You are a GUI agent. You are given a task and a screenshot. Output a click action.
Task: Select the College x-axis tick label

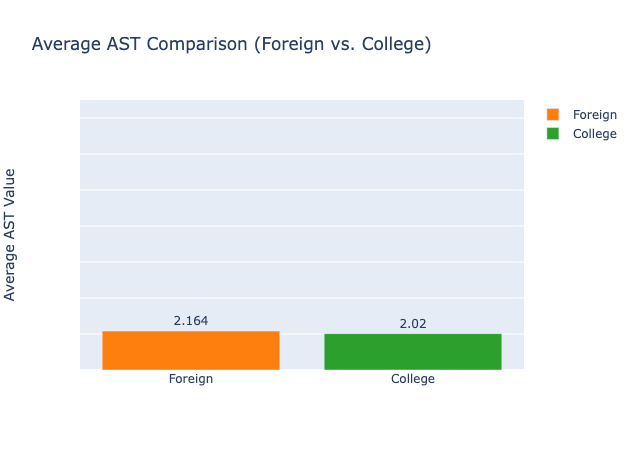(x=412, y=380)
